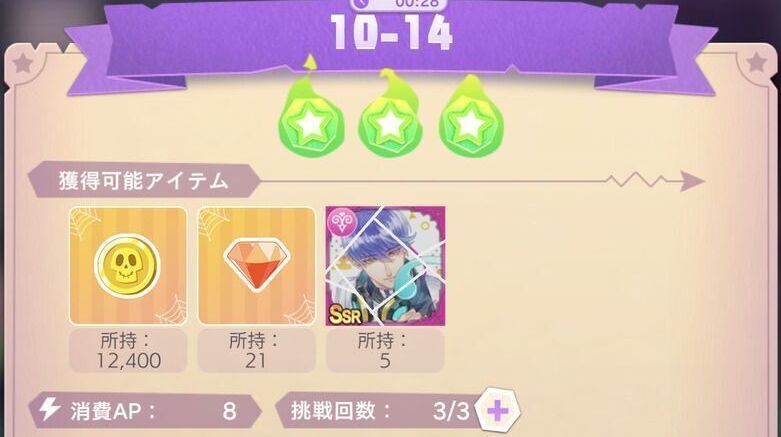
Task: Tap the 所持 21 gem count
Action: click(x=257, y=350)
